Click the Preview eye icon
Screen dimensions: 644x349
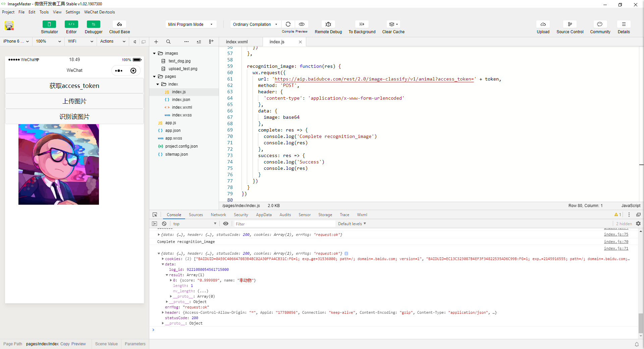302,24
